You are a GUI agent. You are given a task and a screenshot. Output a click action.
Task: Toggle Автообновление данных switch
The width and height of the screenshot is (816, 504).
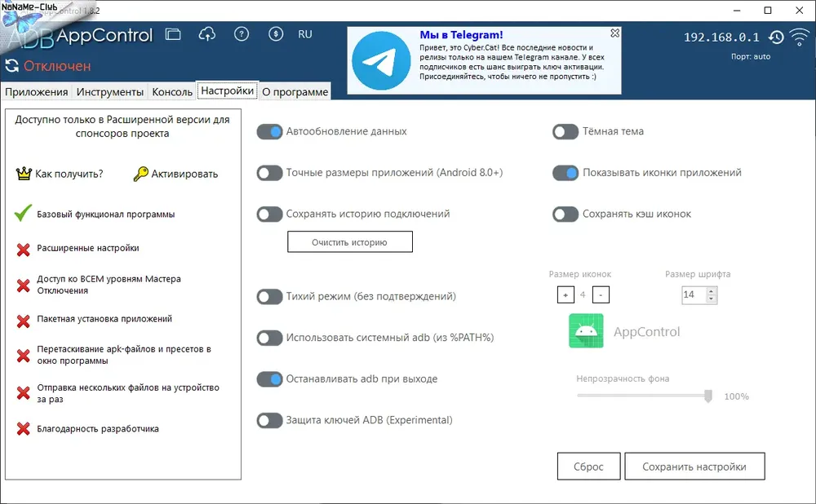pos(269,131)
